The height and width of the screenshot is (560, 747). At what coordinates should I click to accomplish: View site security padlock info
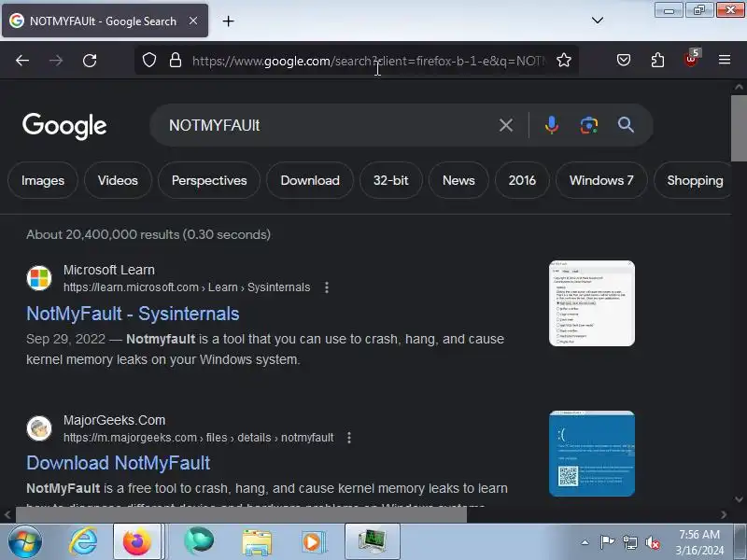coord(176,60)
